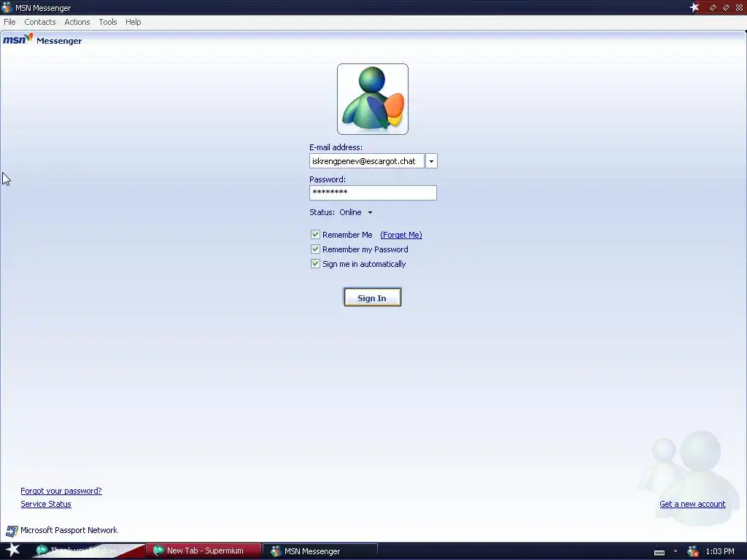The width and height of the screenshot is (747, 560).
Task: Click into the Password field
Action: click(x=373, y=192)
